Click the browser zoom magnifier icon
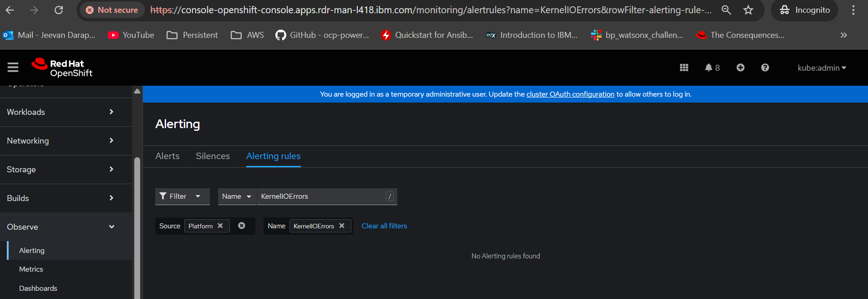The width and height of the screenshot is (868, 299). (726, 10)
